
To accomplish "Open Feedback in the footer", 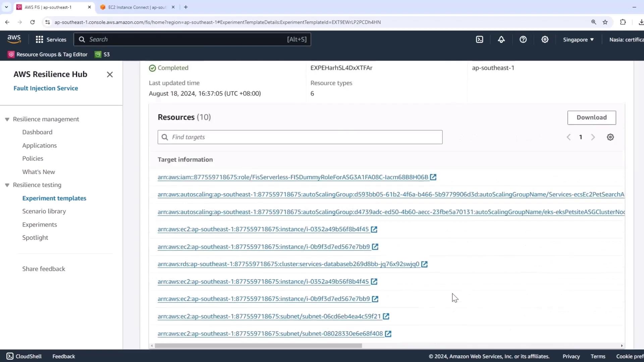I will pyautogui.click(x=63, y=356).
